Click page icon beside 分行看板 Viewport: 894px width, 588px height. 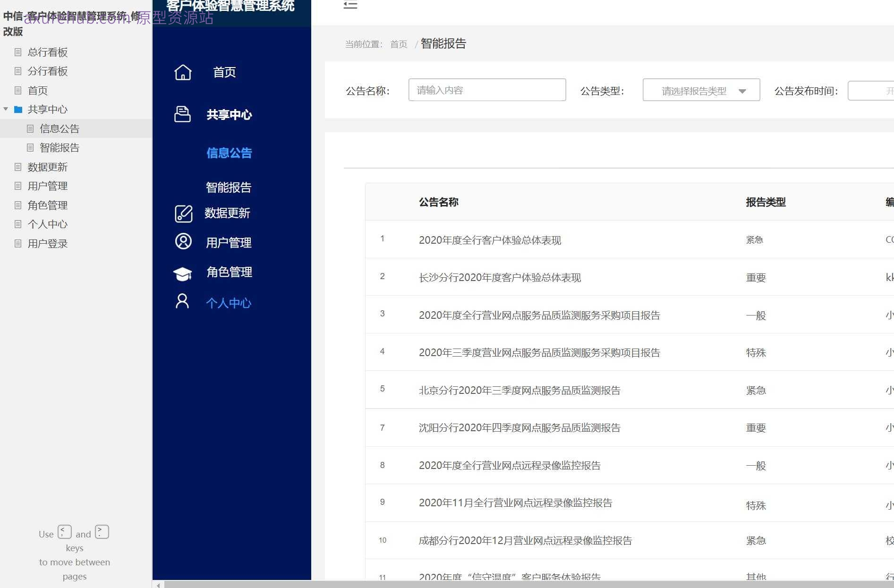[x=18, y=71]
